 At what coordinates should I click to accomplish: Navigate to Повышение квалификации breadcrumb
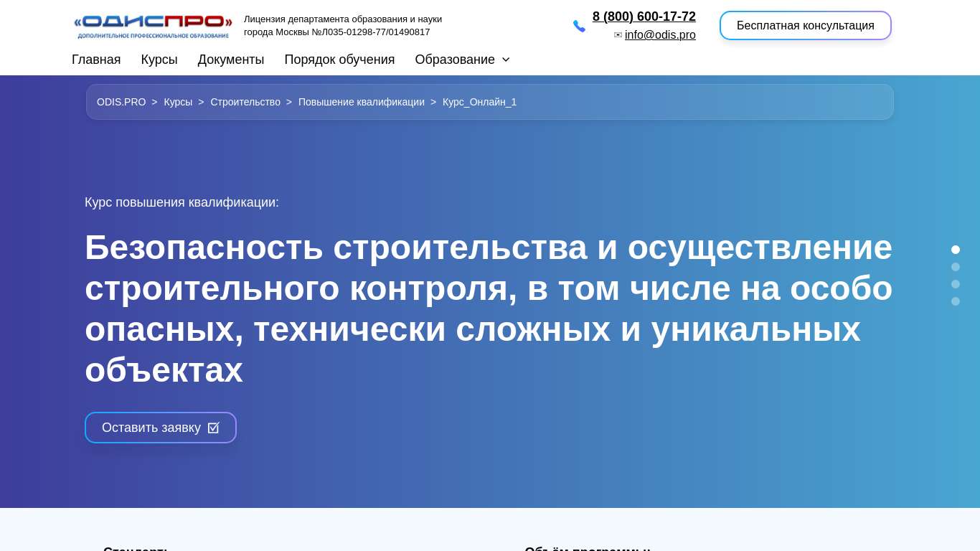point(362,102)
